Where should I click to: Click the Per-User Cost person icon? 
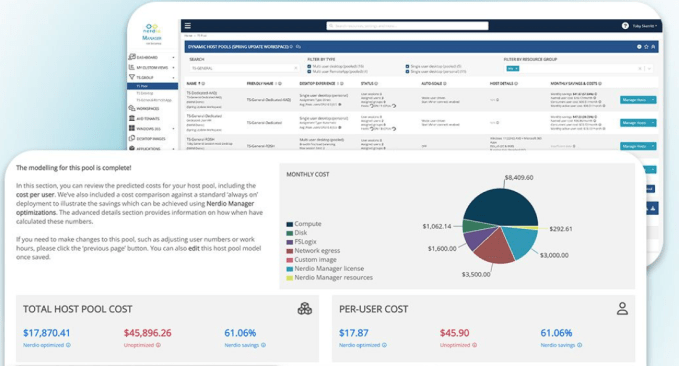point(622,308)
